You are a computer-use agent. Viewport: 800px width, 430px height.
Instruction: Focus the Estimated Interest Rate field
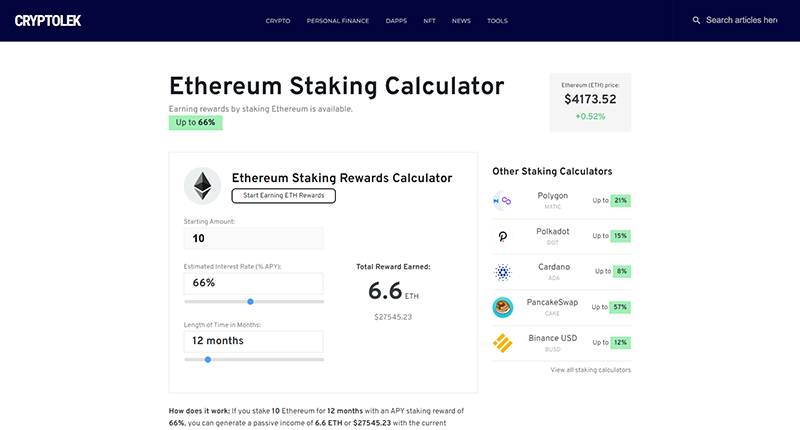coord(254,284)
